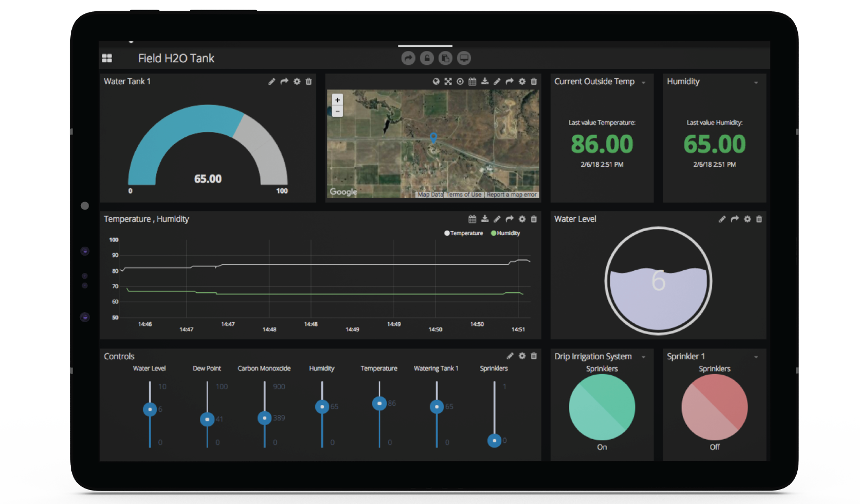Image resolution: width=860 pixels, height=504 pixels.
Task: Open settings for the Water Tank 1 gauge
Action: pyautogui.click(x=296, y=81)
